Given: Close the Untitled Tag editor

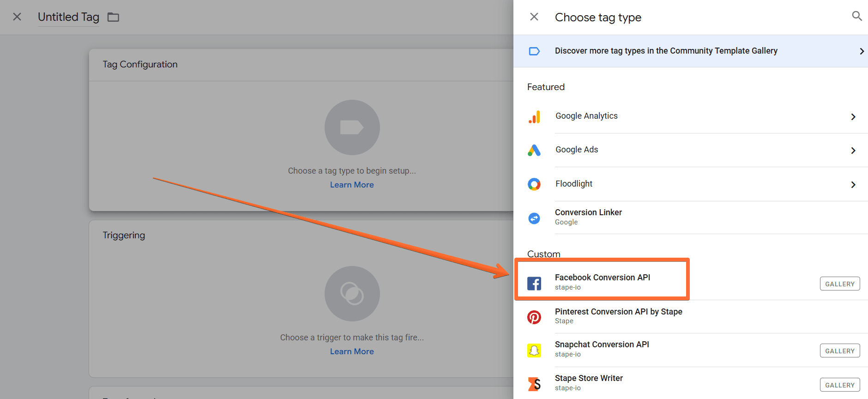Looking at the screenshot, I should (17, 17).
